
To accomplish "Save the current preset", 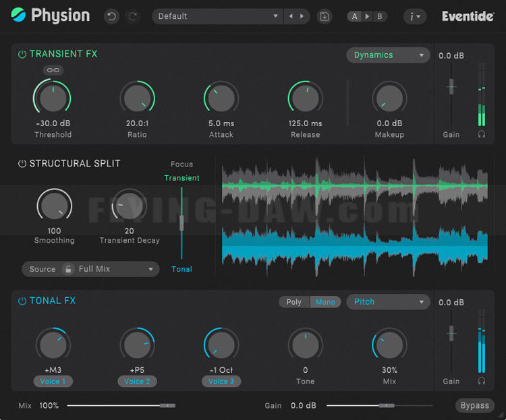I will click(x=325, y=16).
